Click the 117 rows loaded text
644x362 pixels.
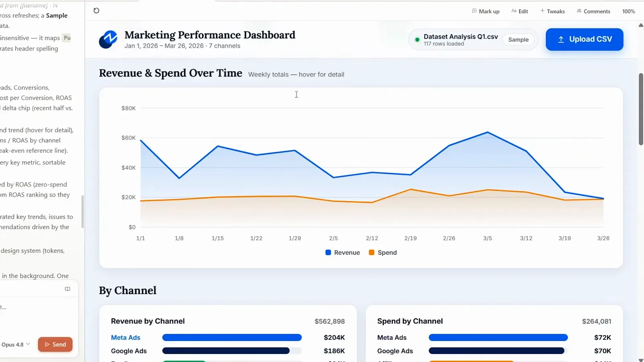(444, 44)
